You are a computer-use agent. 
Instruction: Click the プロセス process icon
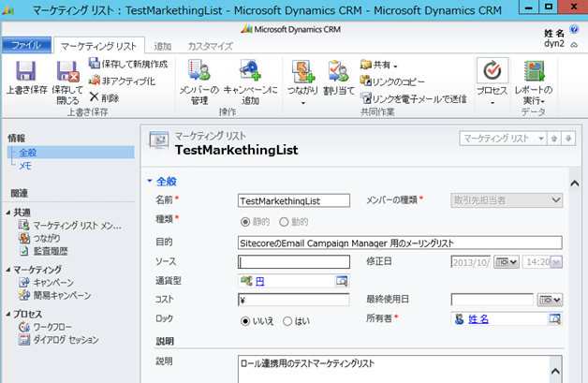(492, 70)
